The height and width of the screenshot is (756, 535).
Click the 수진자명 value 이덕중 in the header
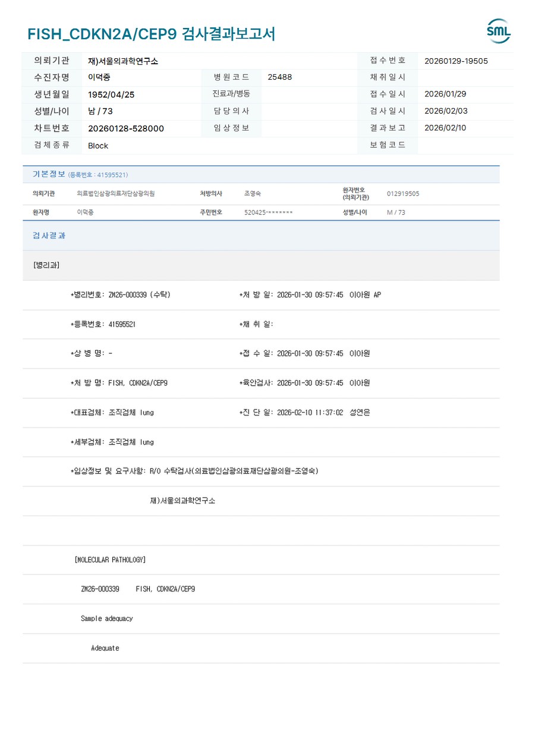coord(99,77)
